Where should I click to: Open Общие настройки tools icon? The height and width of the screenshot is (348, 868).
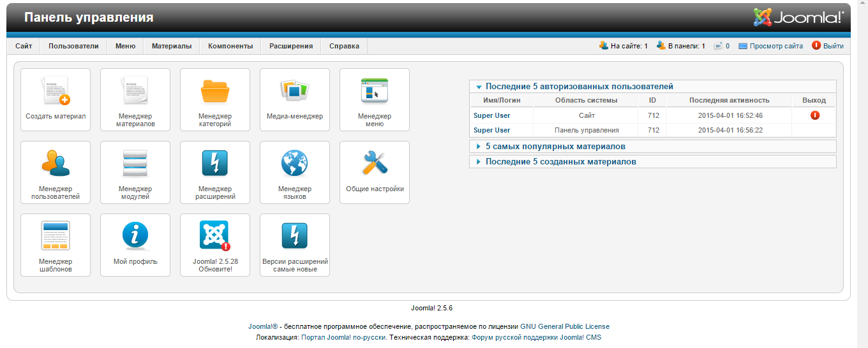375,173
